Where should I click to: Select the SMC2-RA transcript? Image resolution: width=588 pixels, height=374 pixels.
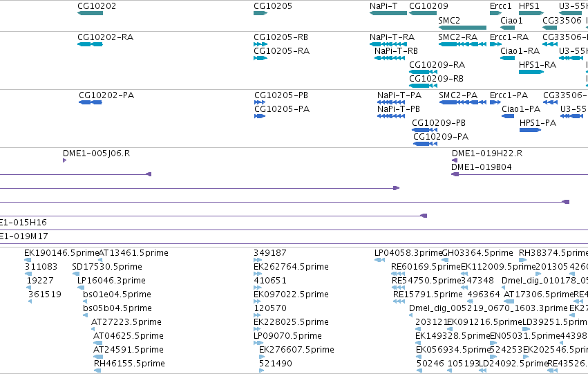462,44
